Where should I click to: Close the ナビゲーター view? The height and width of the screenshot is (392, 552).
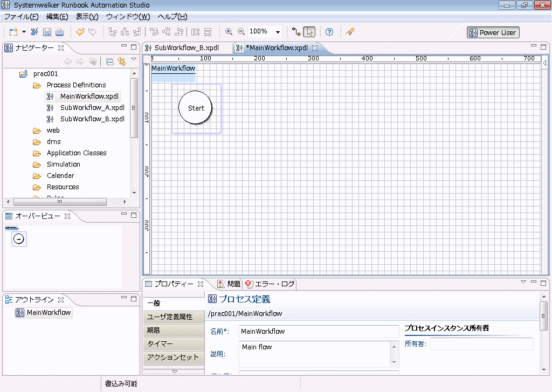61,48
